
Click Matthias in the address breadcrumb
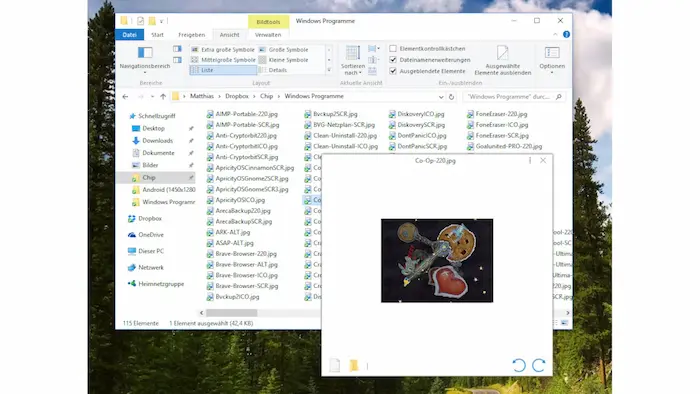(202, 96)
